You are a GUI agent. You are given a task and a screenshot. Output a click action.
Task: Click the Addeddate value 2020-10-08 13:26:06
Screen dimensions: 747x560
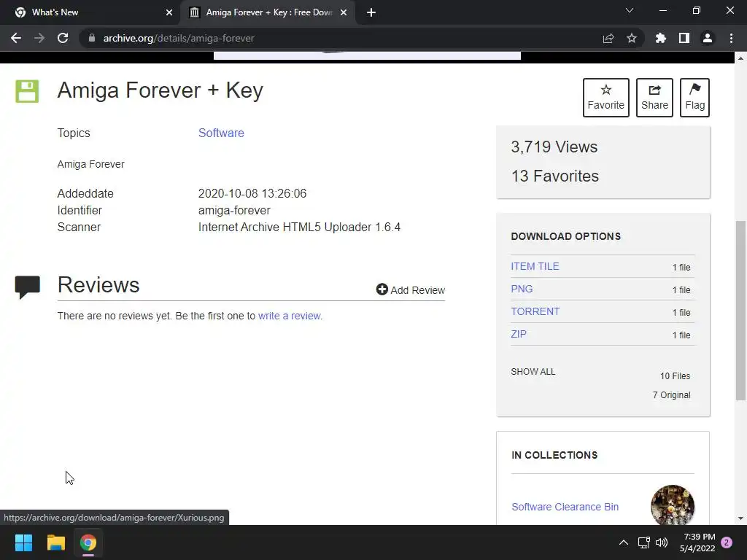[x=252, y=193]
